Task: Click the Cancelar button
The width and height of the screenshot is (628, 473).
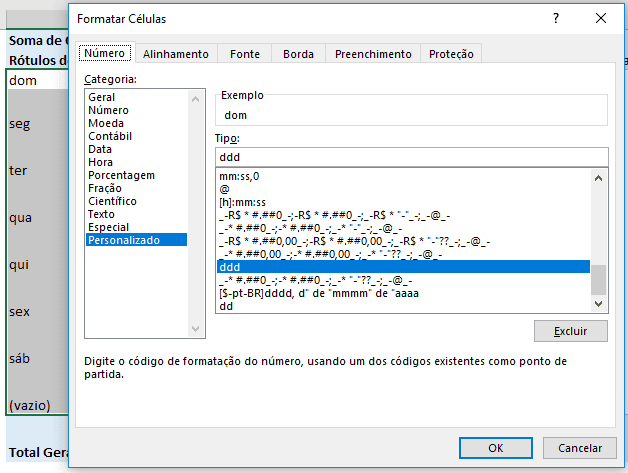Action: [x=580, y=448]
